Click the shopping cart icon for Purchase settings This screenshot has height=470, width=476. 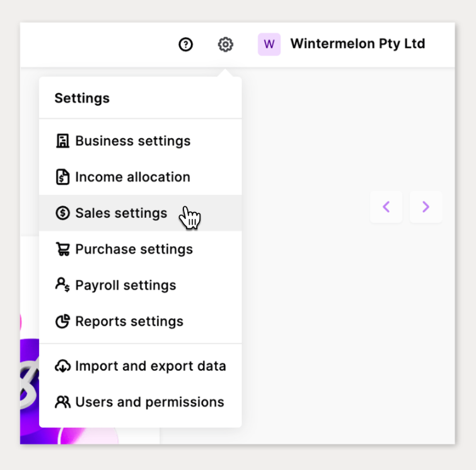pos(62,249)
